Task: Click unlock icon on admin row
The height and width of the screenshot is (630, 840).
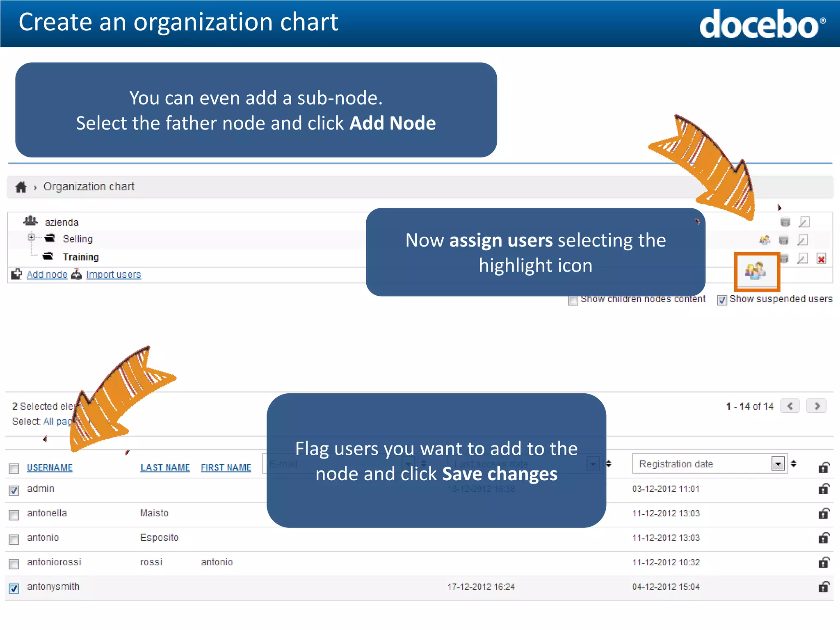Action: click(x=824, y=488)
